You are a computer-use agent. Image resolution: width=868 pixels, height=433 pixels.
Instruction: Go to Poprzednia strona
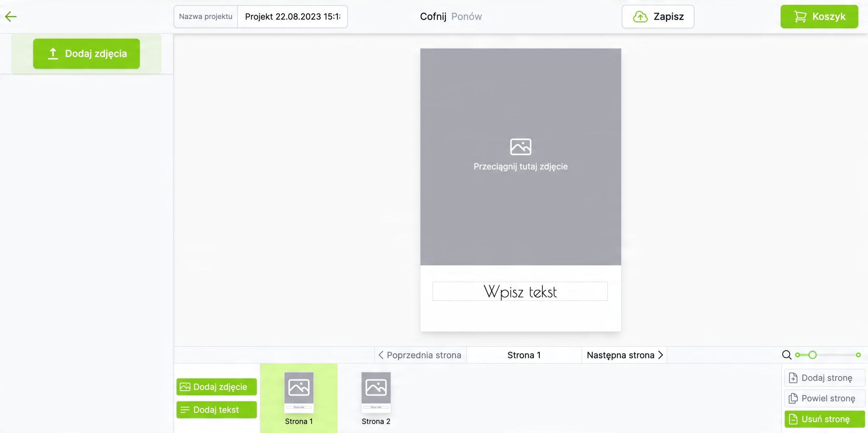coord(420,355)
